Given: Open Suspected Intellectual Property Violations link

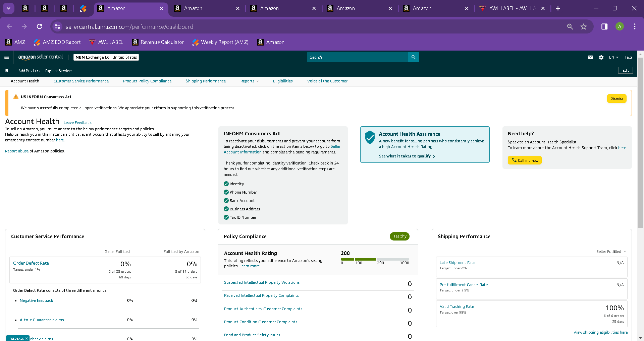Looking at the screenshot, I should coord(262,282).
